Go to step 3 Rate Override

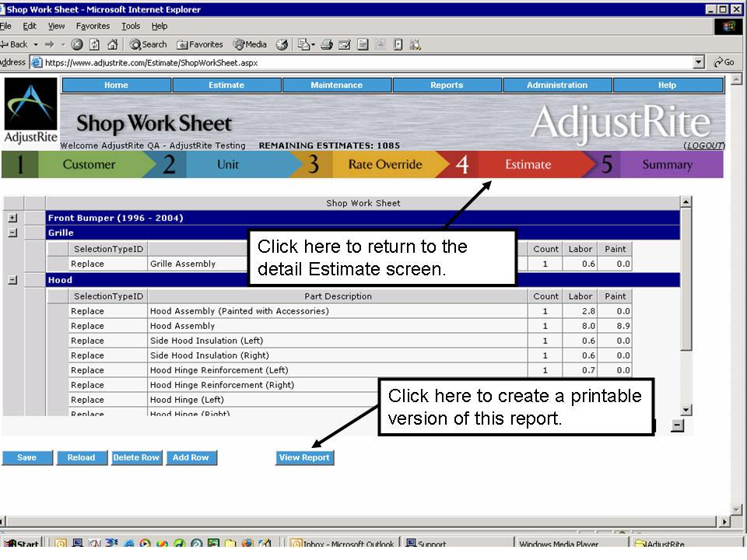[369, 164]
